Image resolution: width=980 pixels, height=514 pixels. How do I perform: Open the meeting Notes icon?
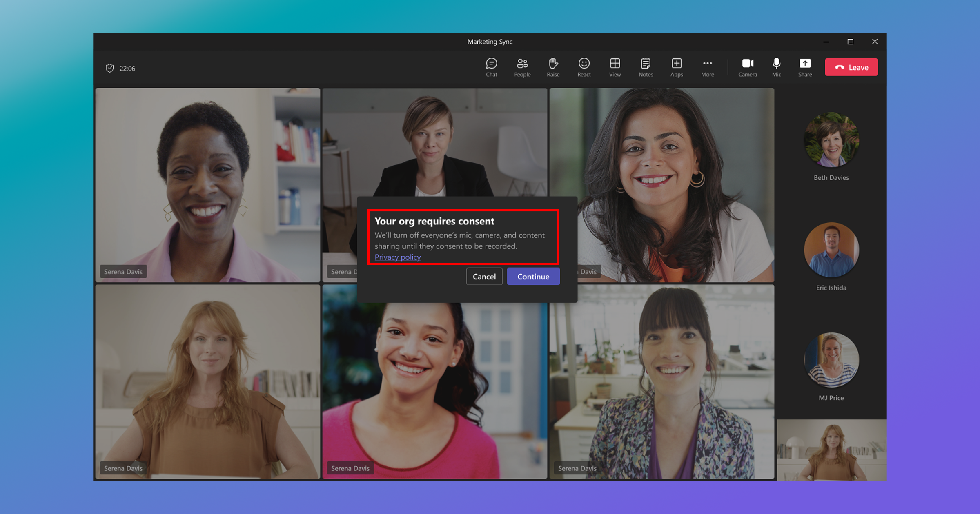(646, 64)
